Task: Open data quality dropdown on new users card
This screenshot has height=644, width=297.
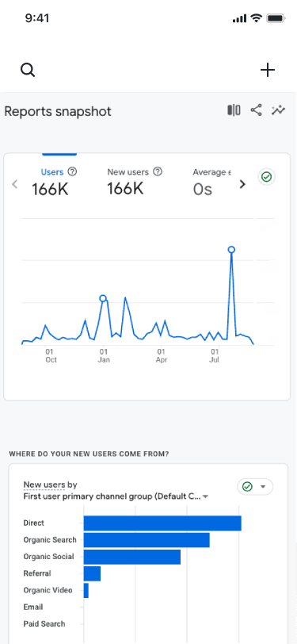Action: 255,487
